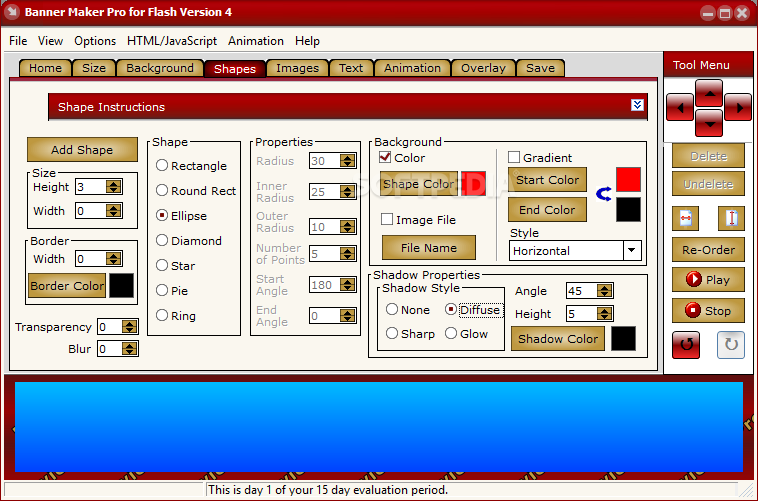Image resolution: width=758 pixels, height=501 pixels.
Task: Open the File menu
Action: pos(18,41)
